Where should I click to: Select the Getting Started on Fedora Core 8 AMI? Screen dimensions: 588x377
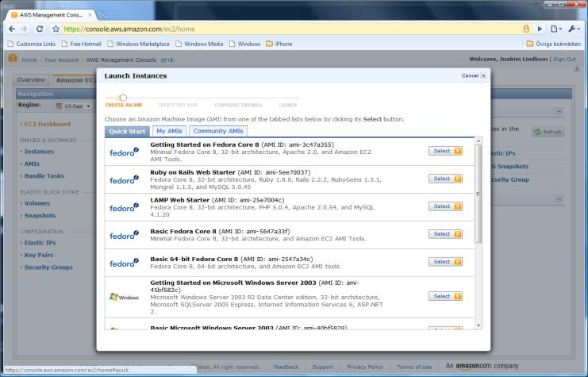pyautogui.click(x=445, y=151)
